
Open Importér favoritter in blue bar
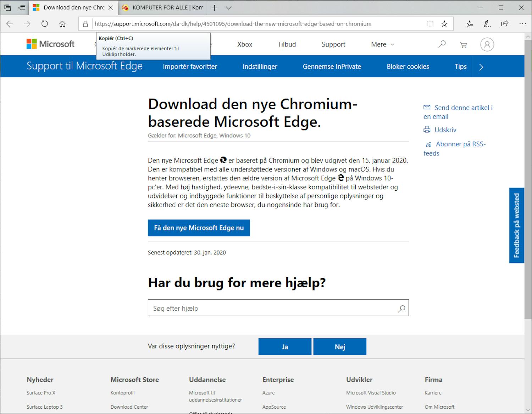click(x=190, y=66)
